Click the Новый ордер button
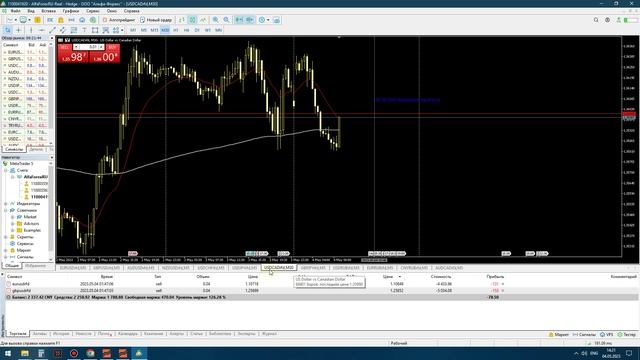The width and height of the screenshot is (640, 360). coord(156,20)
